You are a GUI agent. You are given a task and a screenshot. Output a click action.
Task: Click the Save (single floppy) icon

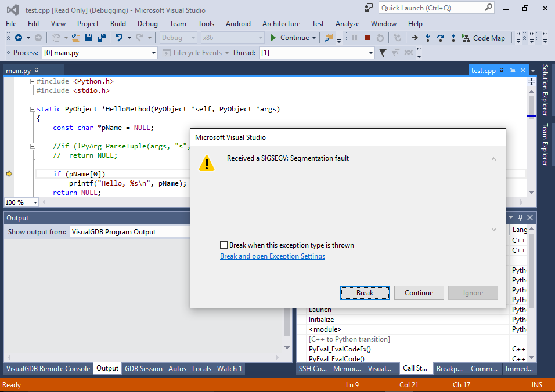88,38
